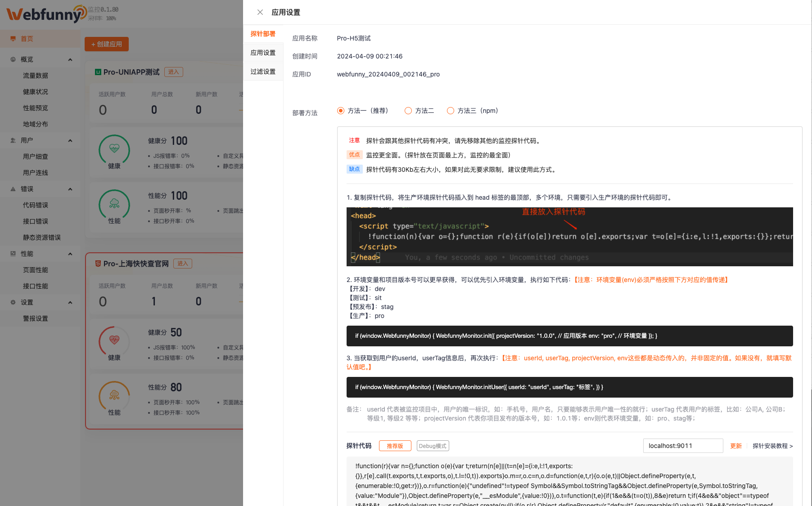Click the 设置 gear icon in sidebar
Viewport: 812px width, 506px height.
click(13, 302)
